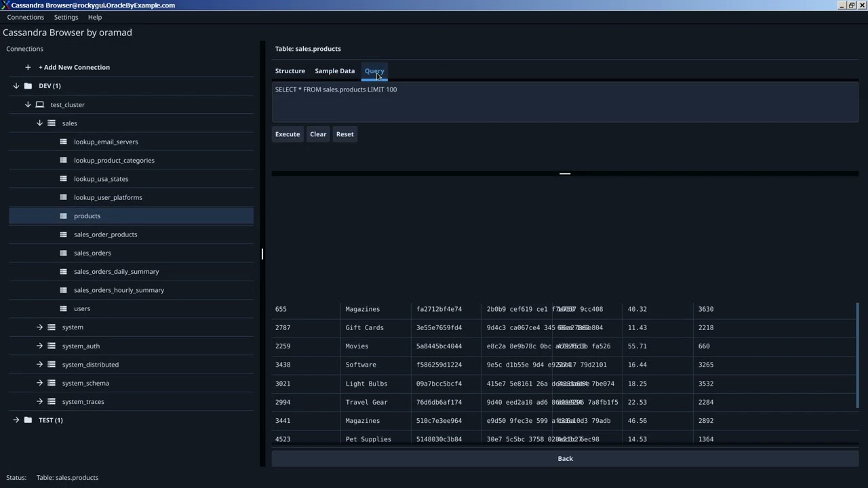Click the lookup_email_servers table icon

(64, 142)
